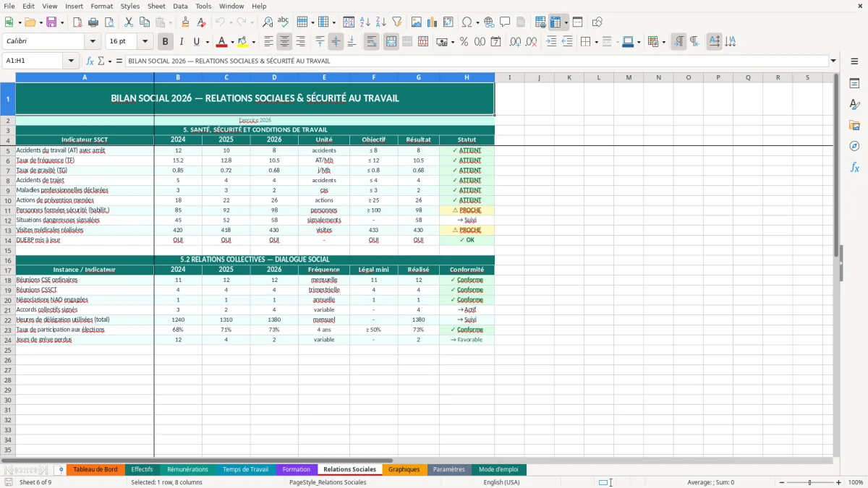Click the Insert Hyperlink icon
This screenshot has width=868, height=488.
coord(489,22)
